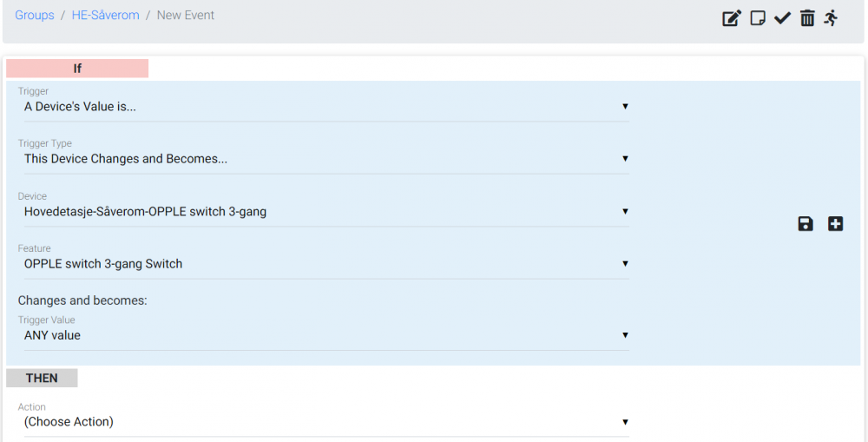Open the event note icon
This screenshot has height=442, width=868.
[758, 18]
